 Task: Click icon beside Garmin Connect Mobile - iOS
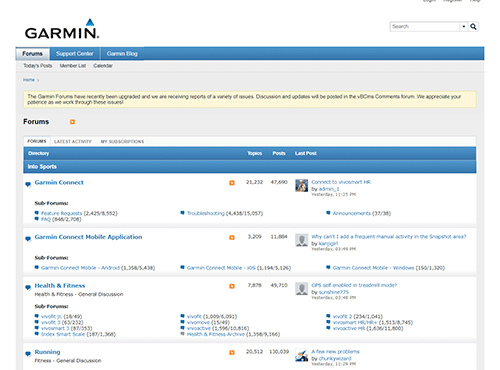(x=182, y=267)
